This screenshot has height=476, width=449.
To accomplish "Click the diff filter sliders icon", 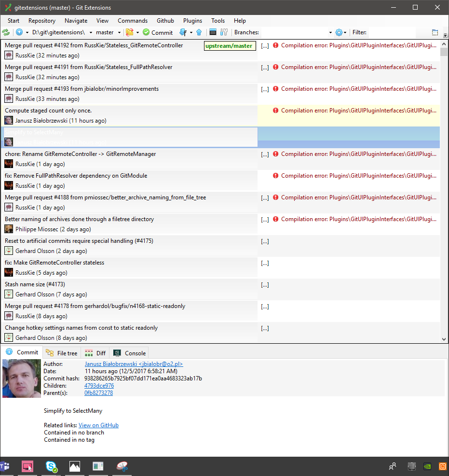I will pos(223,32).
